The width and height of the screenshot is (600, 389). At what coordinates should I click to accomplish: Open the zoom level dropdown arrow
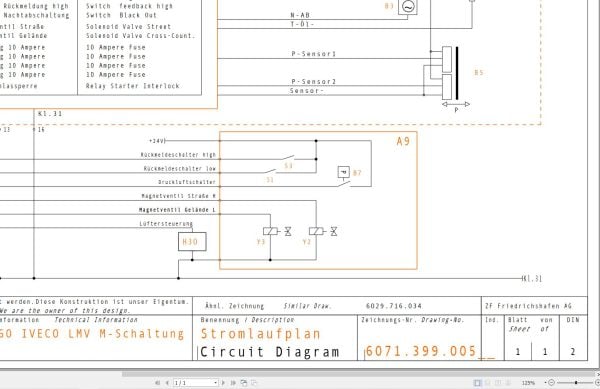coord(545,382)
